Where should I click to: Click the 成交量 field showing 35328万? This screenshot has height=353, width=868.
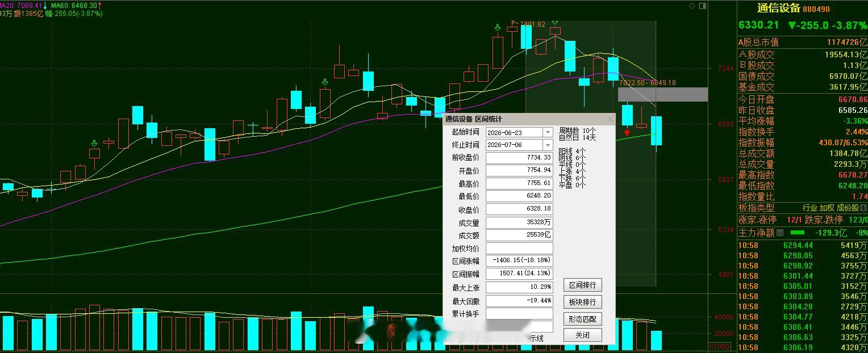[x=519, y=222]
